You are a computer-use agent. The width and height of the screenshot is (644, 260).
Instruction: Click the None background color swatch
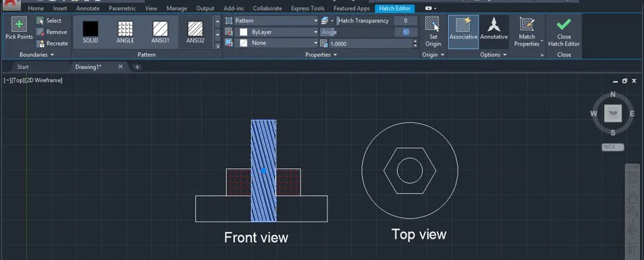(243, 43)
